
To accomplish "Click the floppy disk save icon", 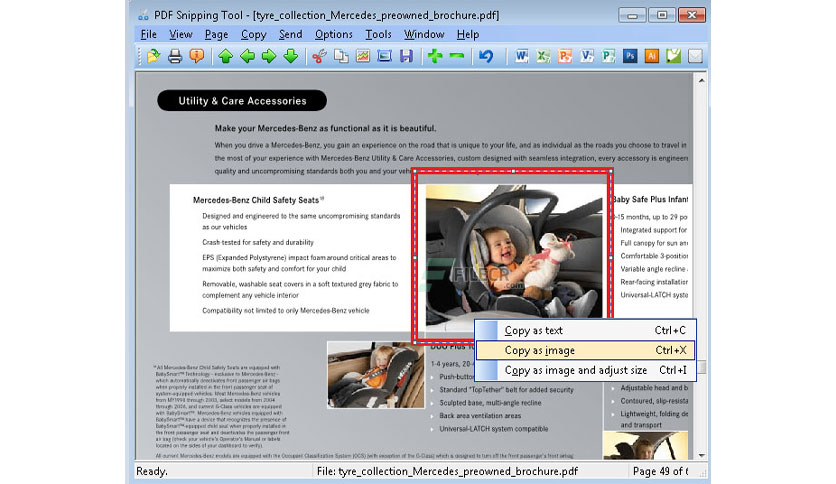I will pyautogui.click(x=406, y=56).
